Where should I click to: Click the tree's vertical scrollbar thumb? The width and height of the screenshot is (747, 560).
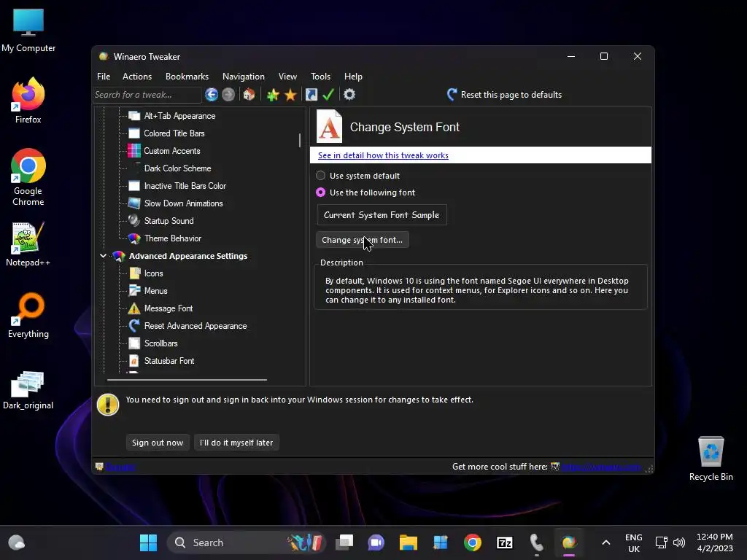pos(300,141)
